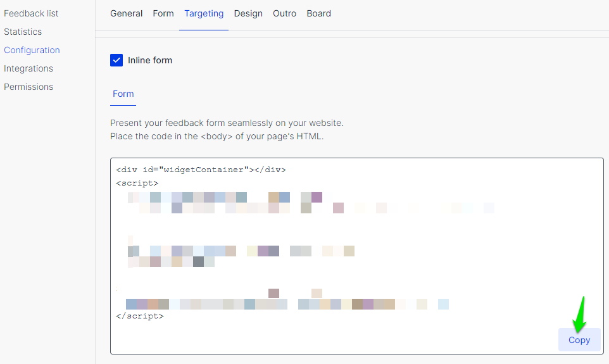Click the 'Place the code in the <body>' text

click(217, 136)
